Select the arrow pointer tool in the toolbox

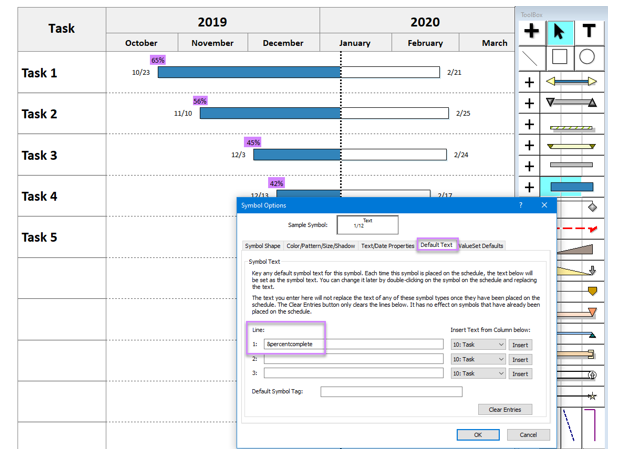coord(559,32)
